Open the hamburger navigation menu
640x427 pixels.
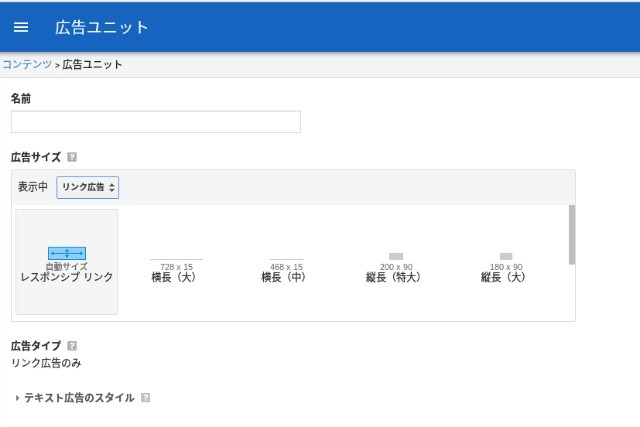[x=21, y=27]
